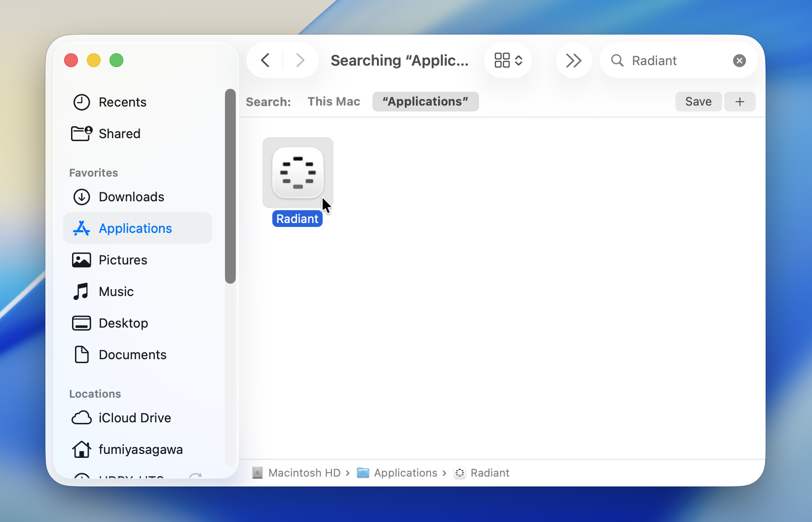Image resolution: width=812 pixels, height=522 pixels.
Task: Save the current search
Action: point(698,102)
